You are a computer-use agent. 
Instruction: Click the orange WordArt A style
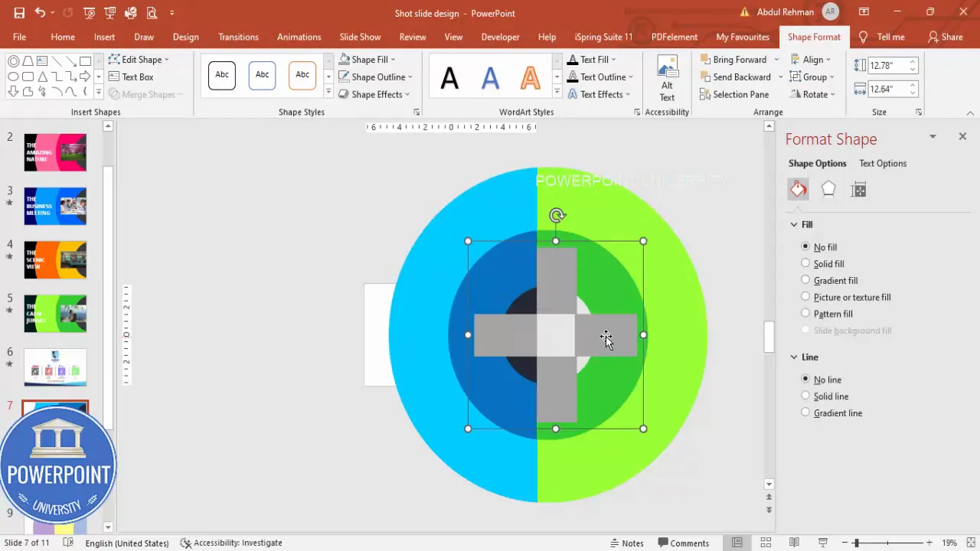point(530,77)
